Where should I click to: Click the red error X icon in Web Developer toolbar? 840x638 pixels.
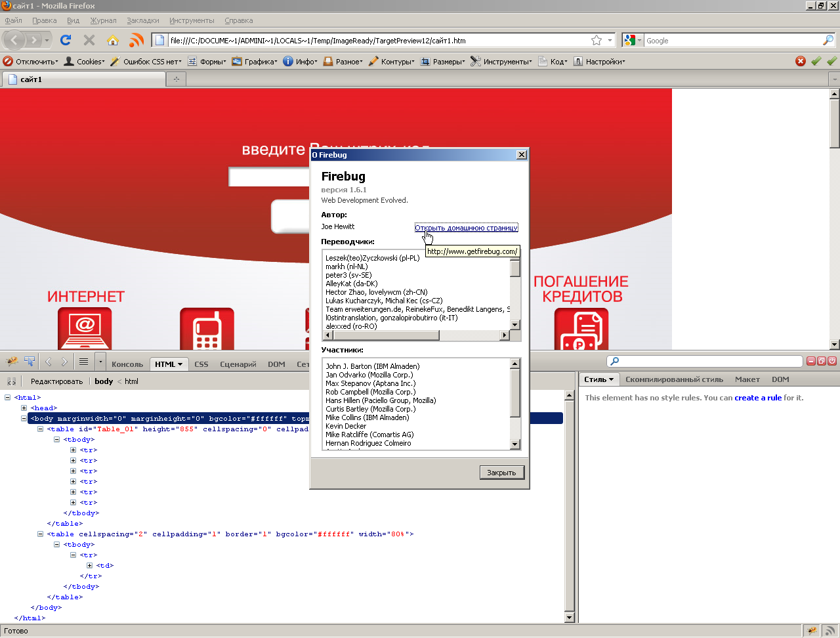point(801,61)
